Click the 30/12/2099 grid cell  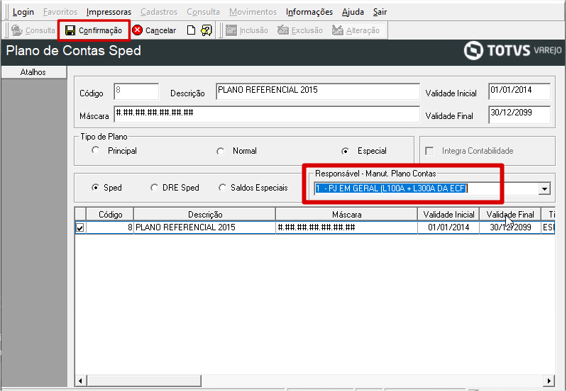point(510,227)
